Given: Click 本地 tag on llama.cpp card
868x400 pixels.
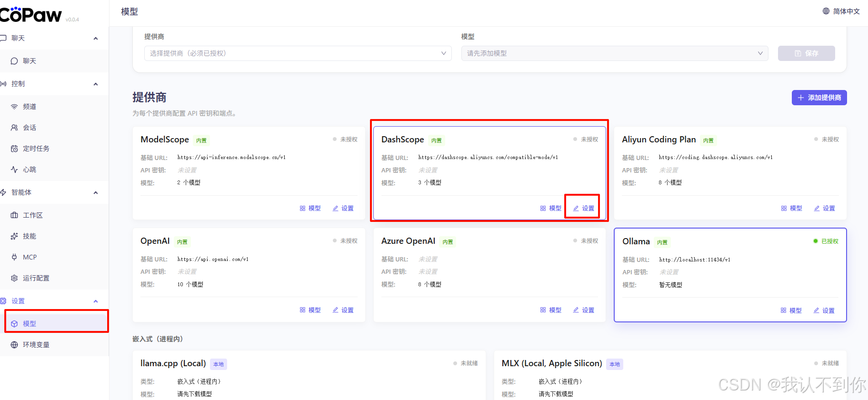Looking at the screenshot, I should tap(219, 364).
